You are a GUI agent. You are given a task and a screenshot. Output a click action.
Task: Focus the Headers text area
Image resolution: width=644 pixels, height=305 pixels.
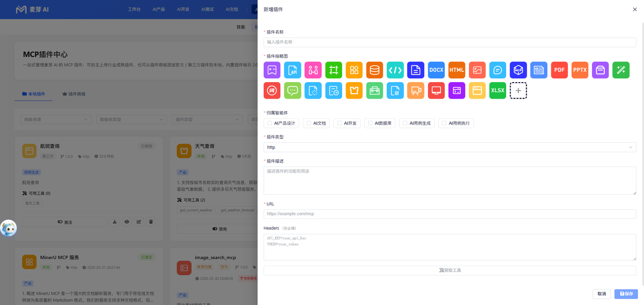coord(450,247)
